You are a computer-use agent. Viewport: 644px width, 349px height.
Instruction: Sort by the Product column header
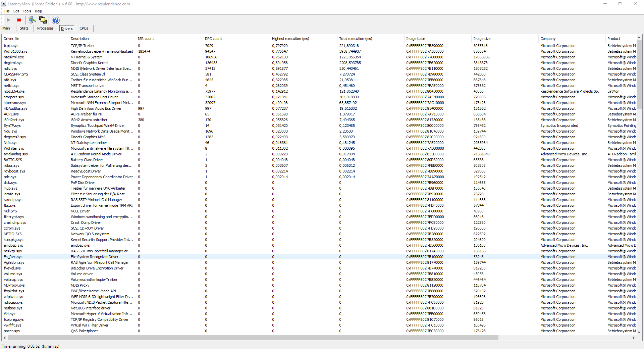621,39
